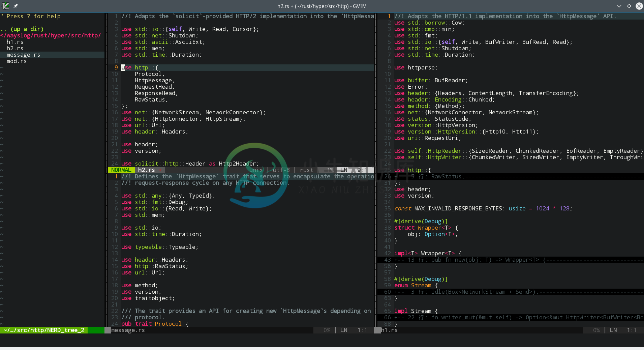Select the NERDTree root path wayslog/rust/hyper/src/http/
Screen dimensions: 644x350
[51, 35]
